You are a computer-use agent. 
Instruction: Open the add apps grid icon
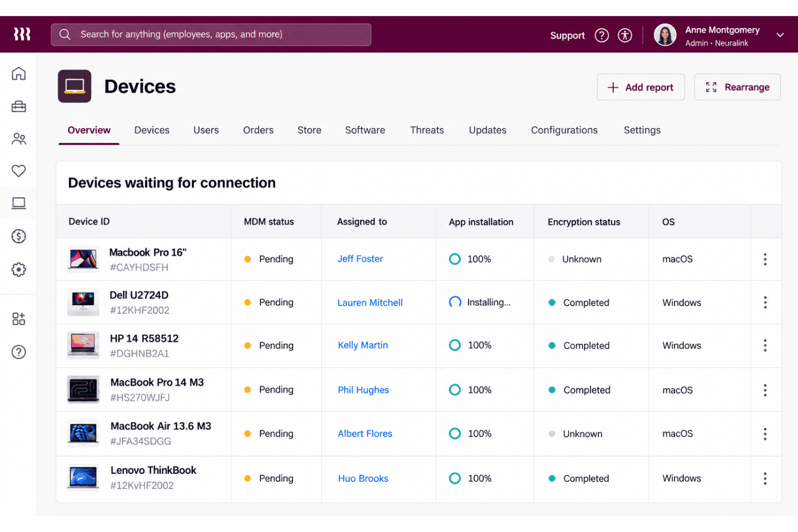[19, 319]
